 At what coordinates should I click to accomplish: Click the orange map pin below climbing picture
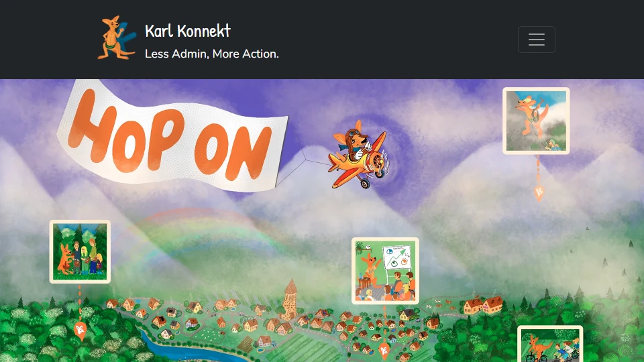point(539,192)
